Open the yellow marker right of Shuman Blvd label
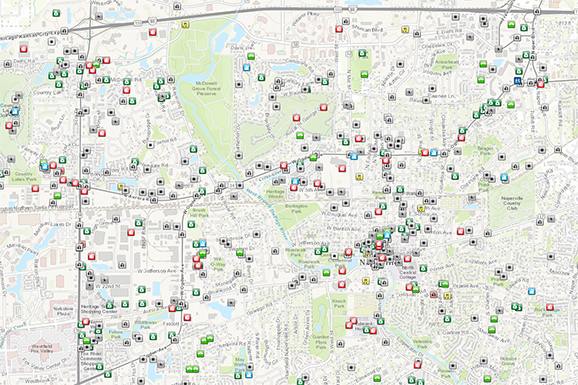 click(x=405, y=30)
